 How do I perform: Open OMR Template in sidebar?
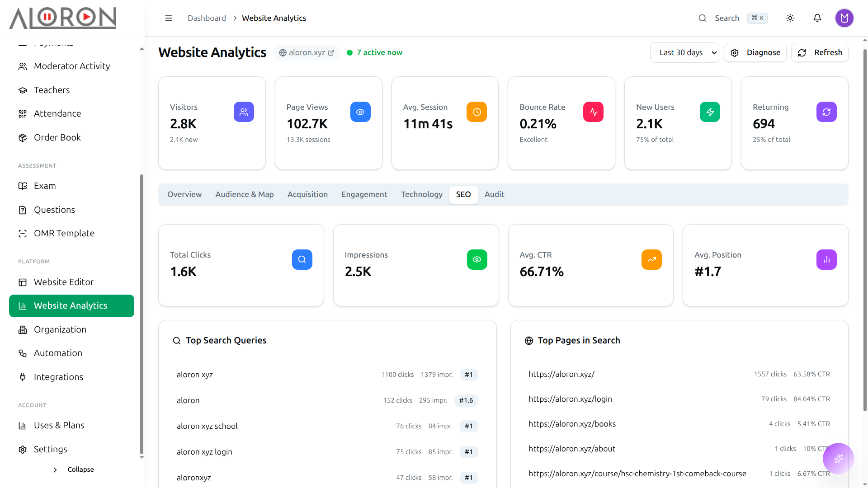(x=71, y=233)
